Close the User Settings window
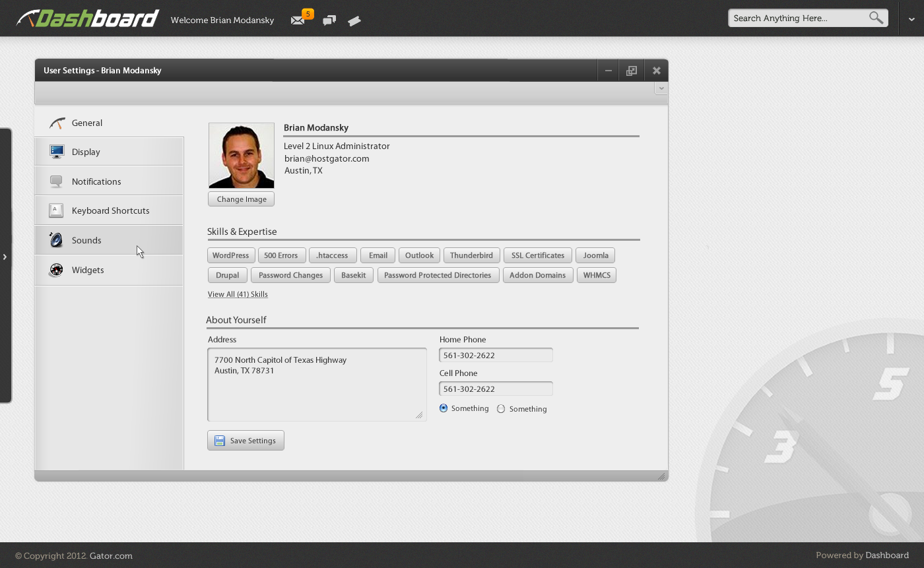 pyautogui.click(x=657, y=71)
